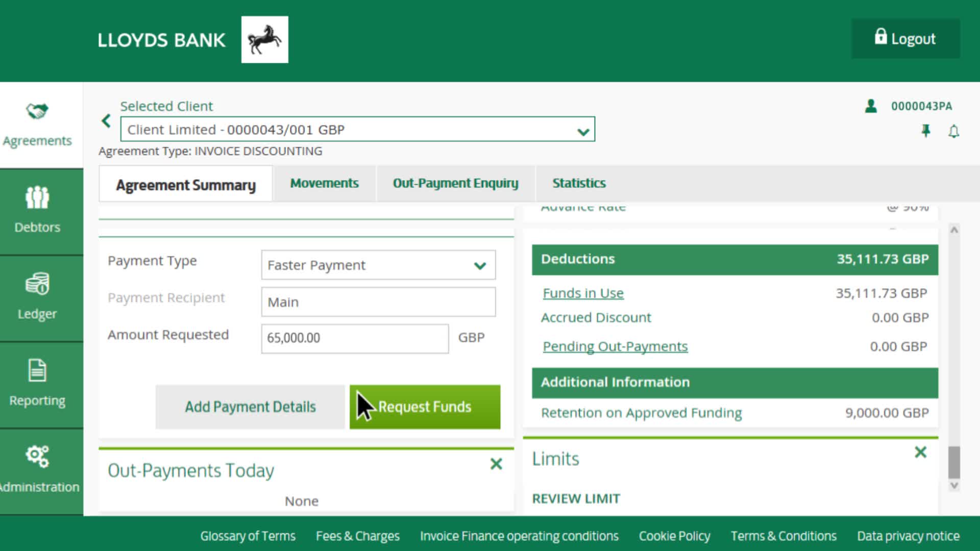Open the notifications bell icon
980x551 pixels.
953,131
